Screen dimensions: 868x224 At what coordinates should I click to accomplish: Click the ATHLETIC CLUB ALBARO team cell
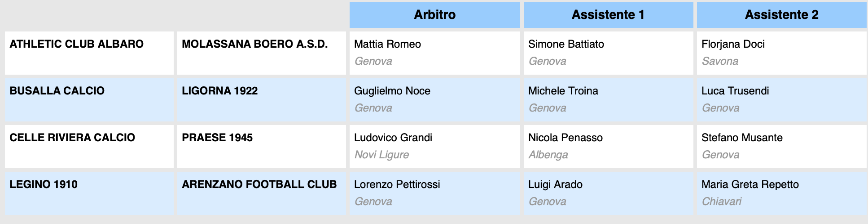(89, 53)
